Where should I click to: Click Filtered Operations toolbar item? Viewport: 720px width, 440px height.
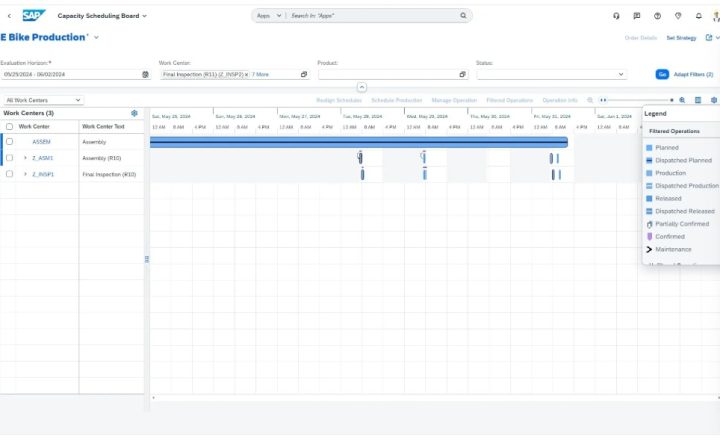pos(510,100)
